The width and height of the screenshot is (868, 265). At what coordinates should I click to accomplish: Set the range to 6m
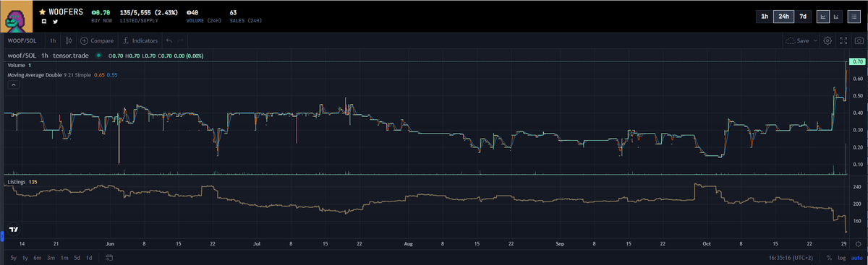[38, 258]
